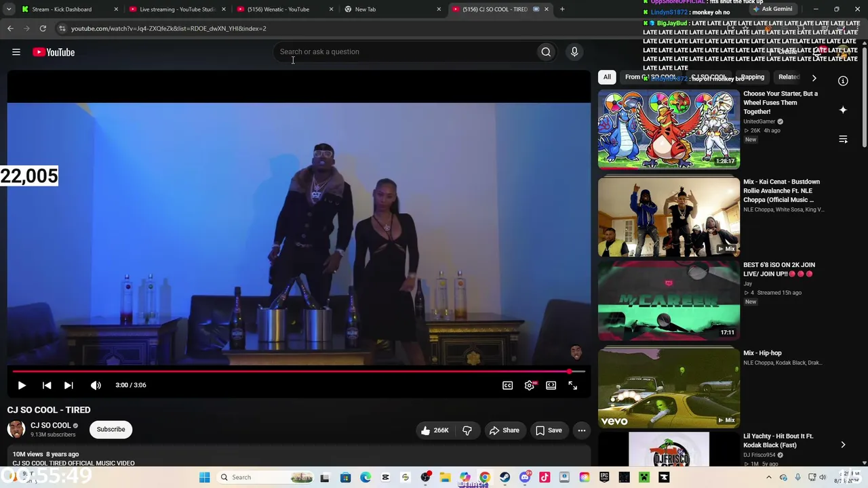
Task: Open Google Chrome from the taskbar
Action: (484, 477)
